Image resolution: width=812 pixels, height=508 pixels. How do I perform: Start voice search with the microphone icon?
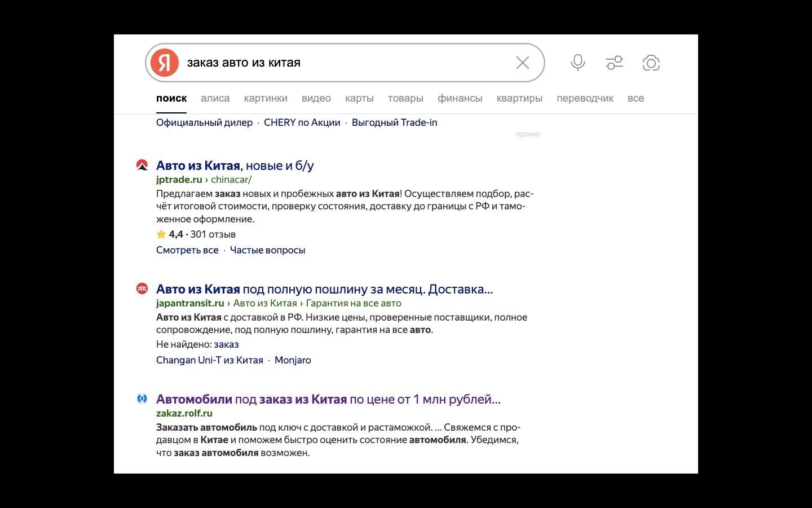coord(577,63)
